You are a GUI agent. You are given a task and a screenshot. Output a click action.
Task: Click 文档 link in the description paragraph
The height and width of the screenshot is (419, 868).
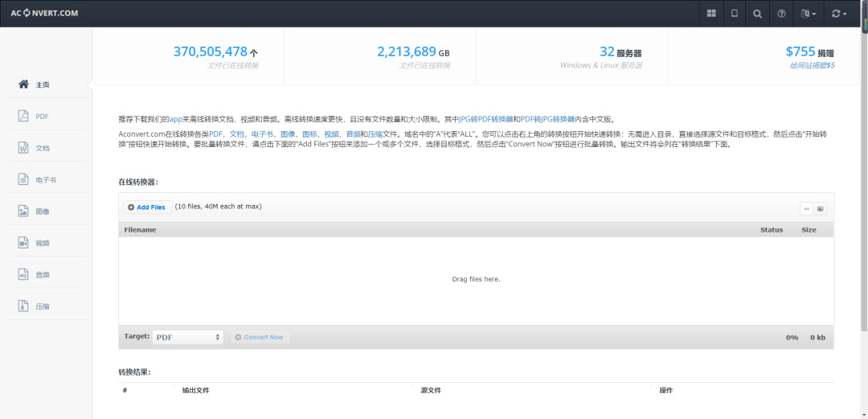pos(236,134)
